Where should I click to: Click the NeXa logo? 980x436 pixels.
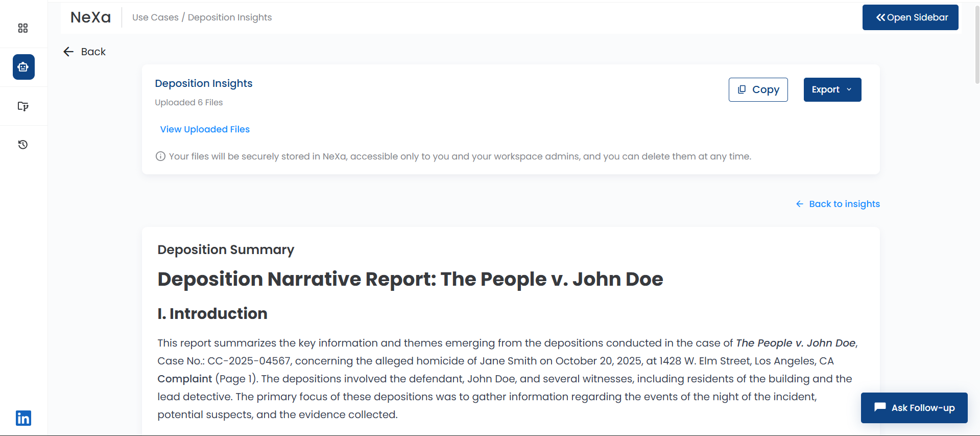[90, 17]
